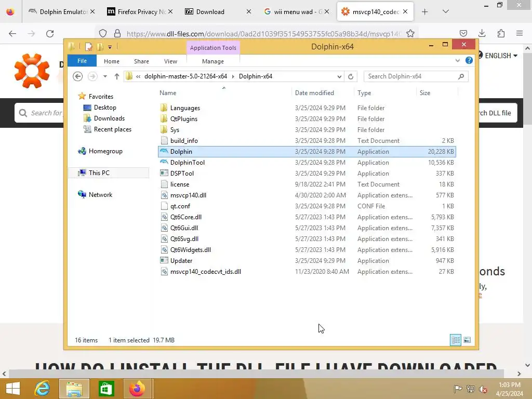Switch to Dolphin Emulator browser tab

[x=60, y=11]
